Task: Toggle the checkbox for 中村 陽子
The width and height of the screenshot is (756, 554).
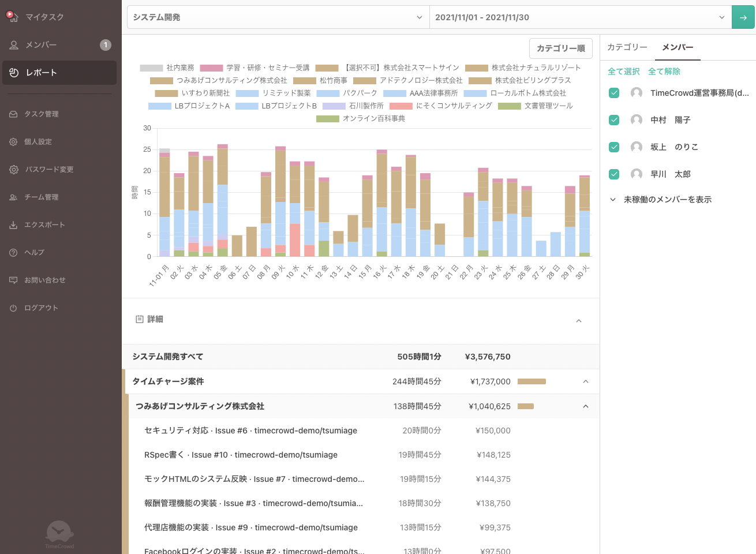Action: pyautogui.click(x=614, y=120)
